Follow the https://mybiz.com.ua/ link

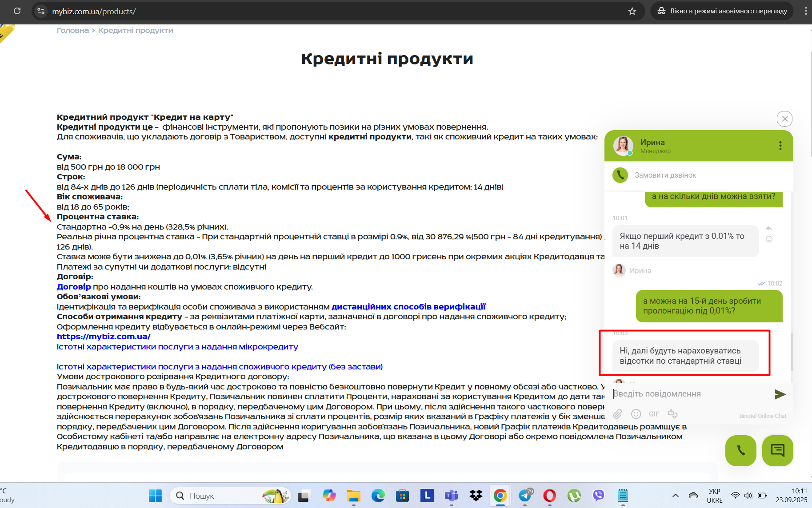[104, 337]
